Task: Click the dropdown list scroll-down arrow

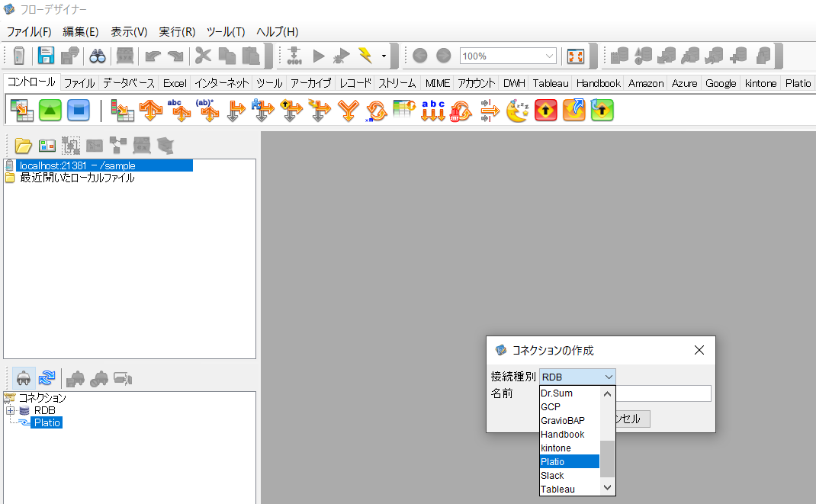Action: pyautogui.click(x=607, y=488)
